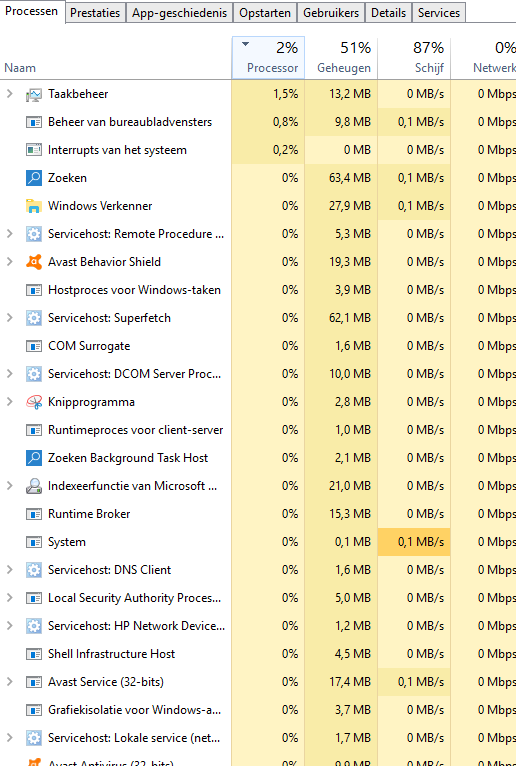516x766 pixels.
Task: Select the Taakbeheer process icon
Action: coord(34,94)
